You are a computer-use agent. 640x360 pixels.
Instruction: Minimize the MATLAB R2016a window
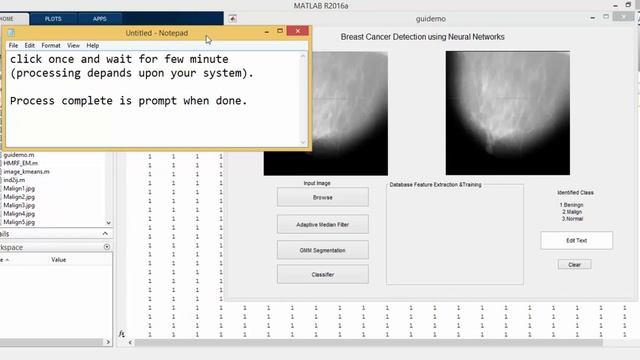click(616, 5)
